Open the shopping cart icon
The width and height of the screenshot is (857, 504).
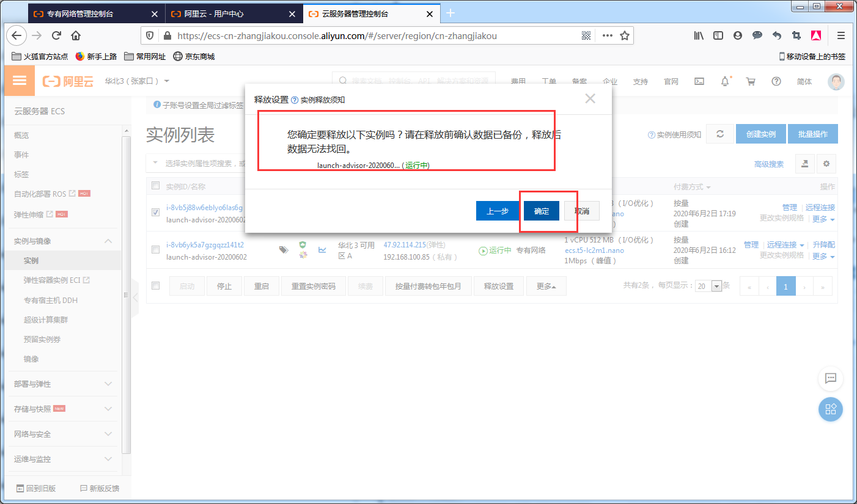[x=751, y=81]
